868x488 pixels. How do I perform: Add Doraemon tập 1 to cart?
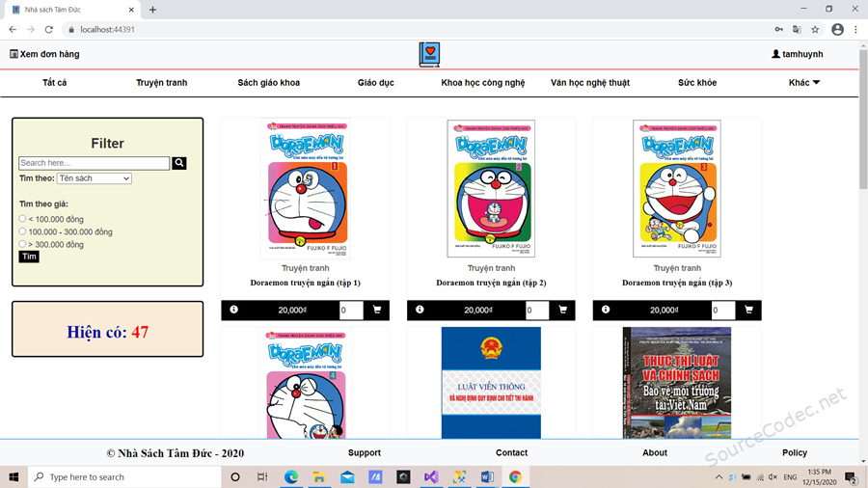[x=377, y=310]
